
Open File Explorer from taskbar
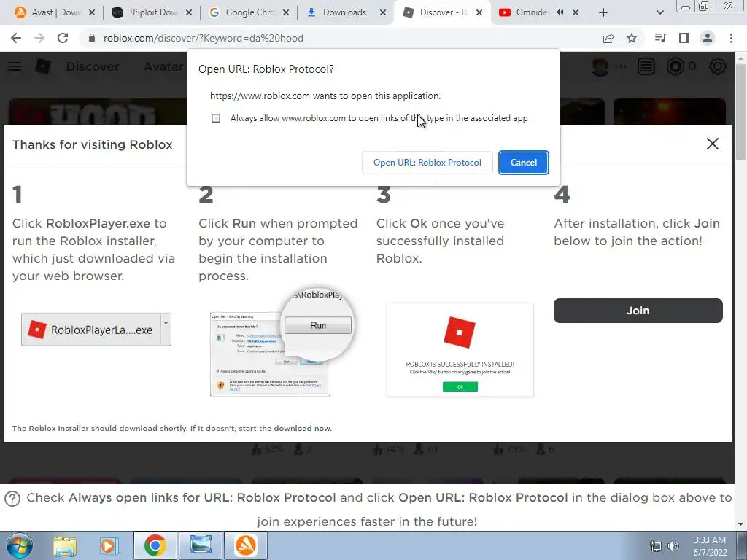tap(65, 545)
